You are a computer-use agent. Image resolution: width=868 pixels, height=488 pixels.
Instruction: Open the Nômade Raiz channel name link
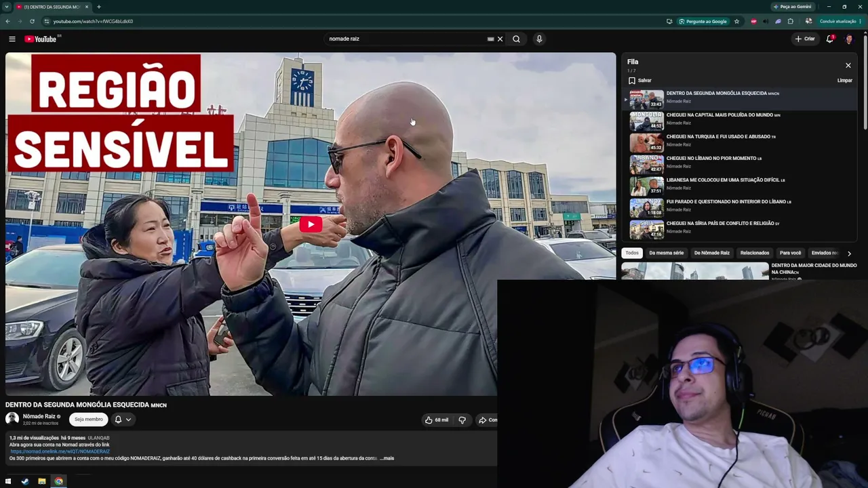[39, 417]
